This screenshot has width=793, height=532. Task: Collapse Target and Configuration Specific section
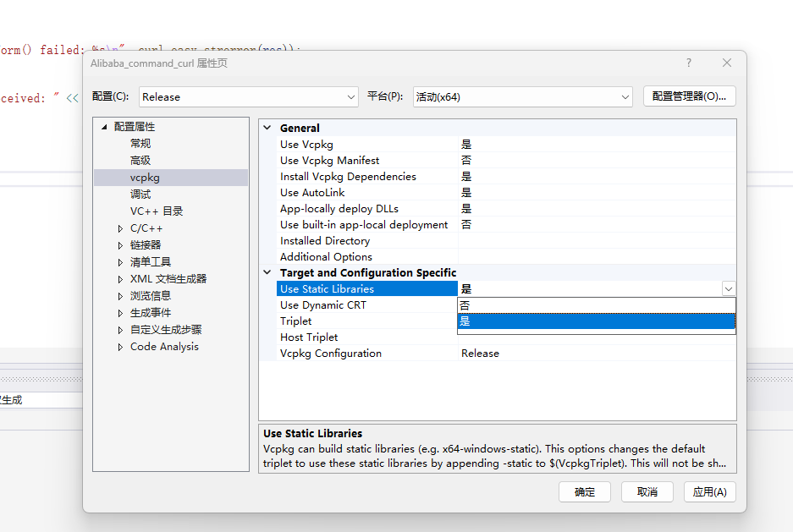[x=267, y=273]
